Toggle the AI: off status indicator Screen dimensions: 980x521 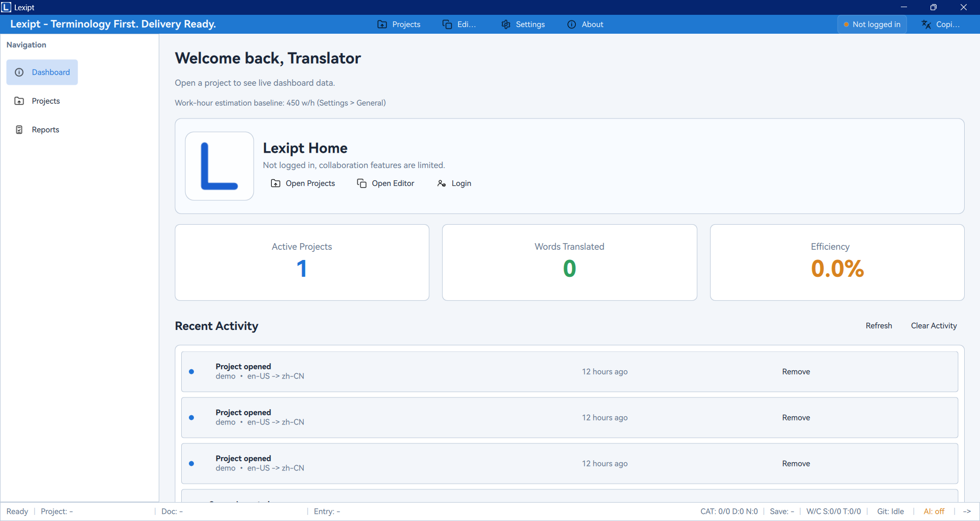click(934, 511)
